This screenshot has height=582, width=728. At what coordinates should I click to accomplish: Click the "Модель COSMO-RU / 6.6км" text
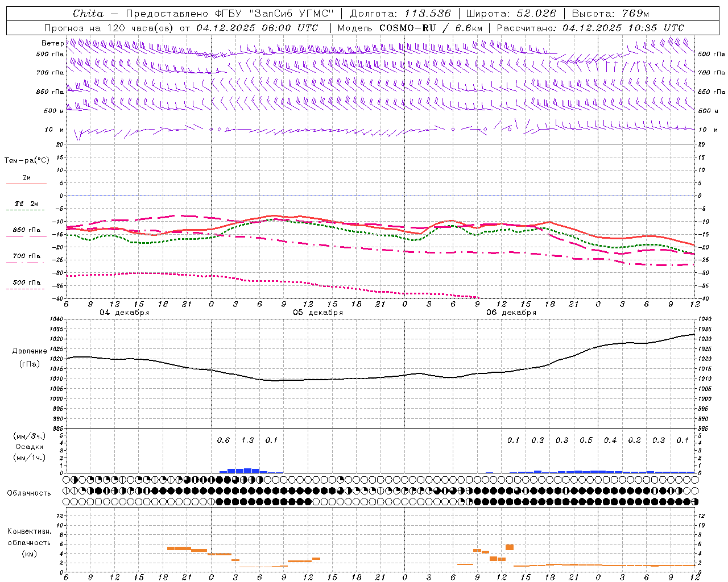tap(410, 28)
